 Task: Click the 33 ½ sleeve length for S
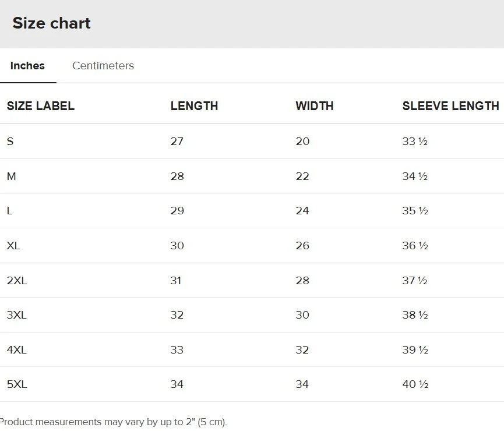(415, 142)
